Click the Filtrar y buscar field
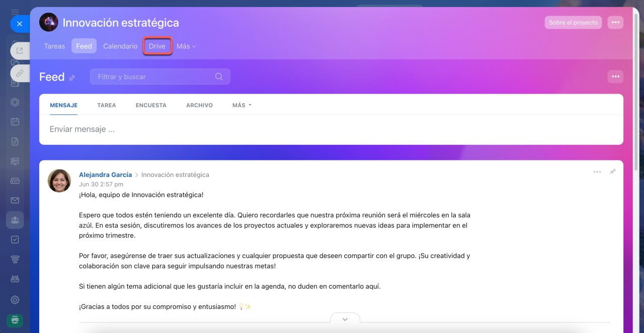This screenshot has width=644, height=333. tap(160, 76)
